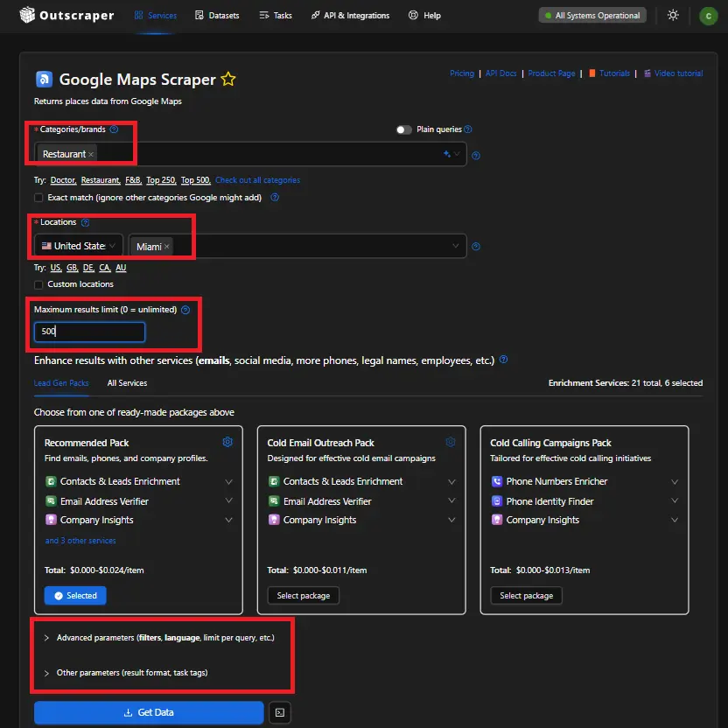Remove the Restaurant tag with its x

(x=91, y=154)
